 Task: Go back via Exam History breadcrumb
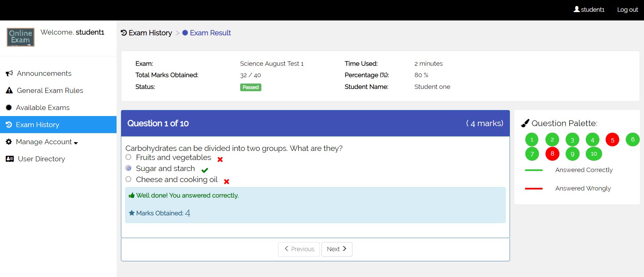[x=146, y=33]
